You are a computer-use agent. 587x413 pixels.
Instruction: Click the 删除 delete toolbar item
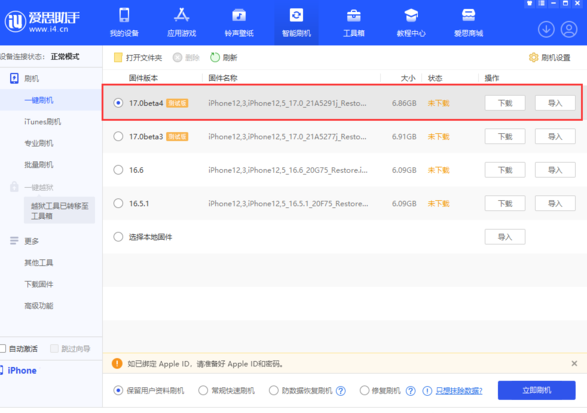(186, 57)
